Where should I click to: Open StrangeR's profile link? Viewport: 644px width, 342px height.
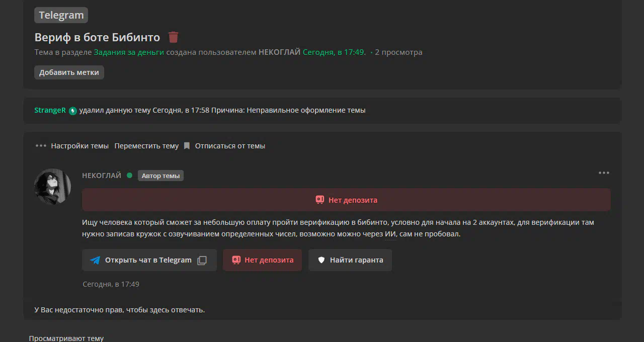point(50,110)
